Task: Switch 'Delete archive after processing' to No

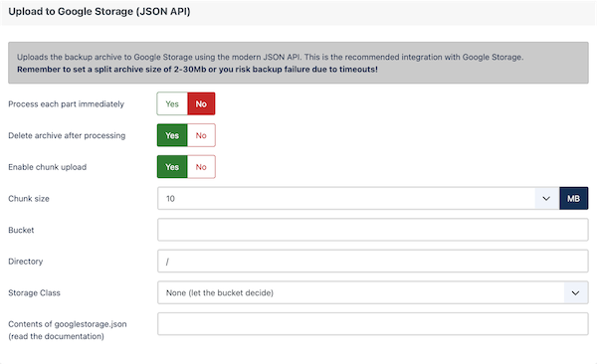Action: (x=201, y=135)
